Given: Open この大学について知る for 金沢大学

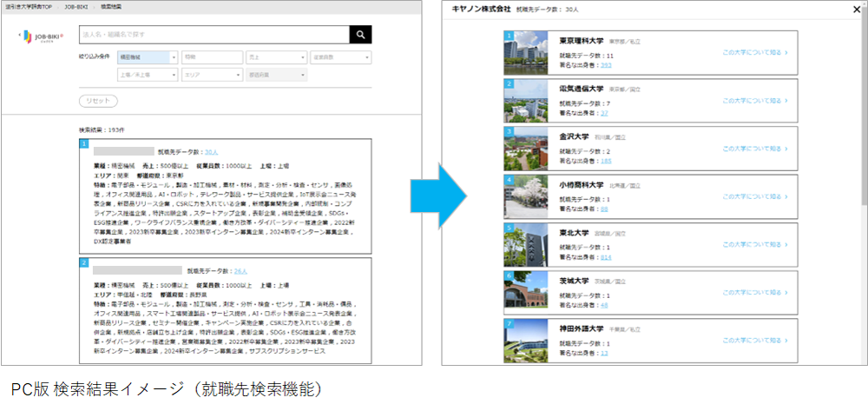Looking at the screenshot, I should click(754, 149).
